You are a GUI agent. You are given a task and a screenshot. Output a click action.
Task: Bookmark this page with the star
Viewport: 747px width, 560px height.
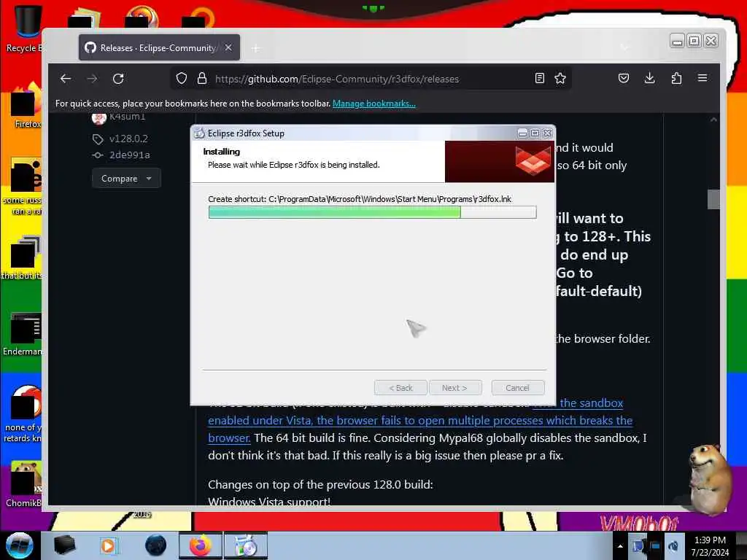coord(560,78)
